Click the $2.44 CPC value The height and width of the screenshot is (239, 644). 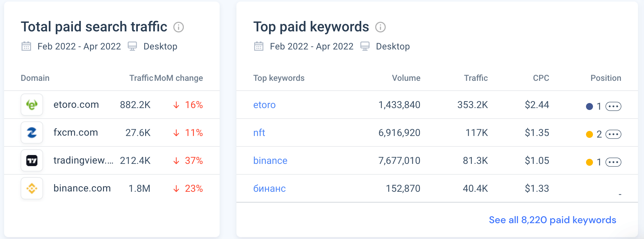[x=537, y=105]
